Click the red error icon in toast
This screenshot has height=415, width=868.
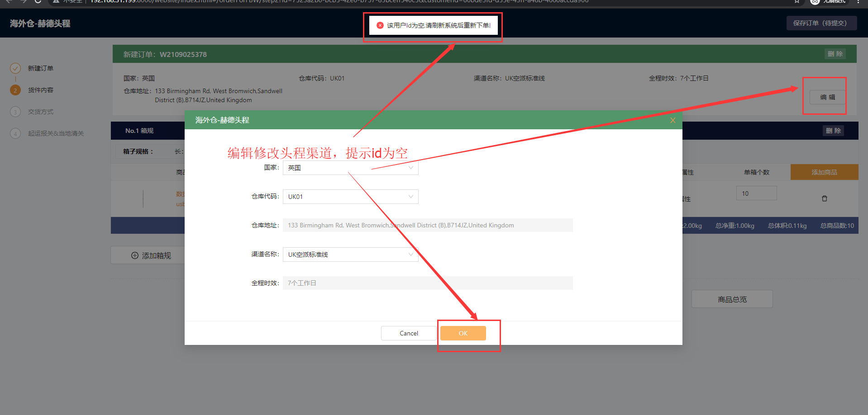[380, 25]
